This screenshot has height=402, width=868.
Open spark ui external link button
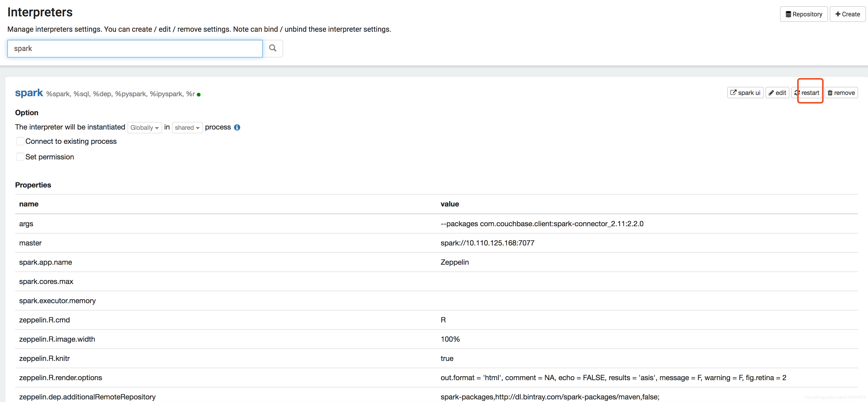pyautogui.click(x=745, y=93)
